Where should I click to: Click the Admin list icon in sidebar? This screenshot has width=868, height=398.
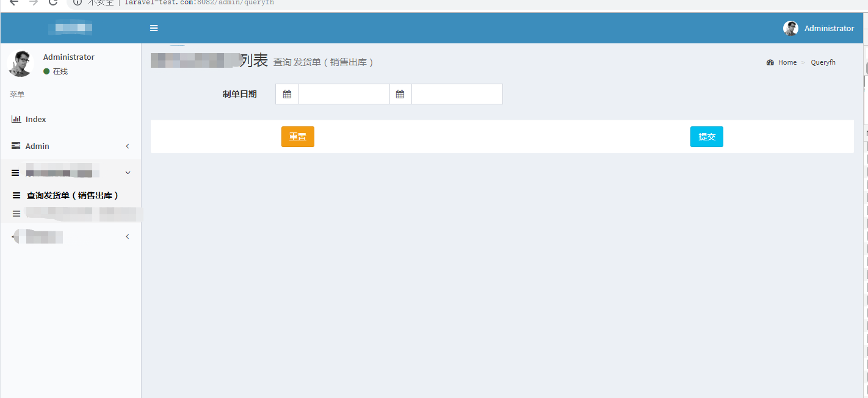[x=16, y=146]
